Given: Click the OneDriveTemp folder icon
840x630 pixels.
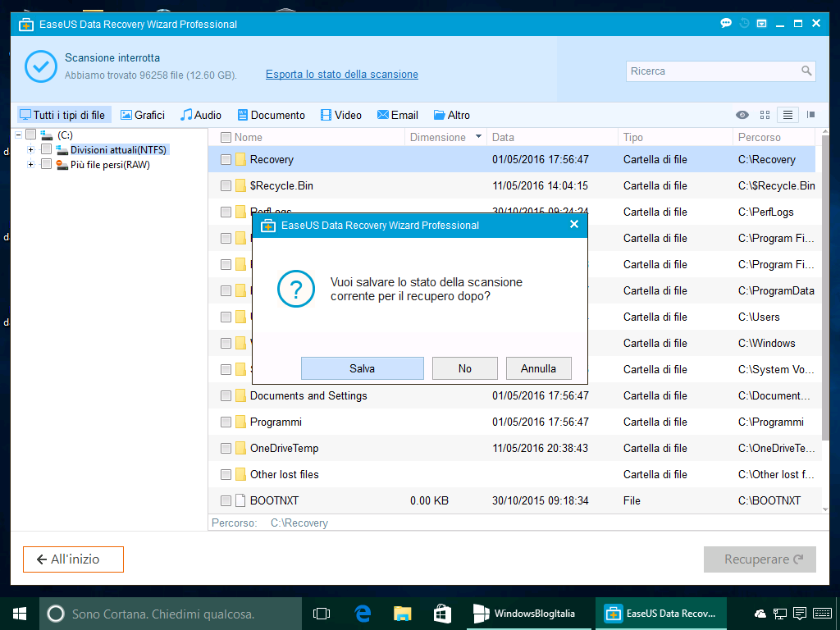Looking at the screenshot, I should point(240,448).
